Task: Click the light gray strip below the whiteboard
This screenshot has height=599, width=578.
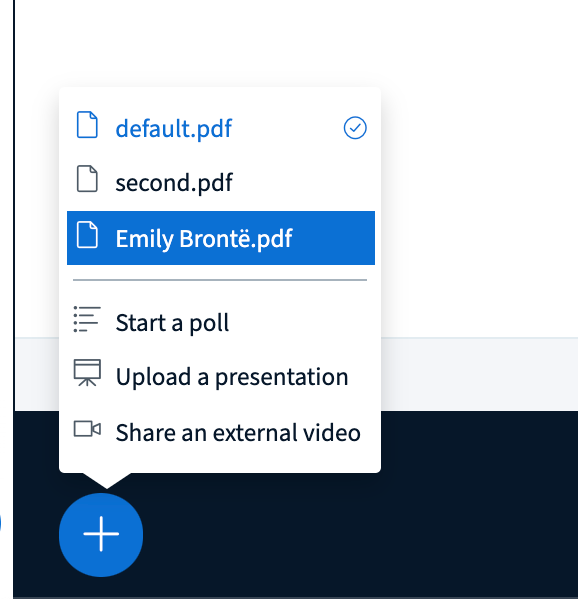Action: [479, 374]
